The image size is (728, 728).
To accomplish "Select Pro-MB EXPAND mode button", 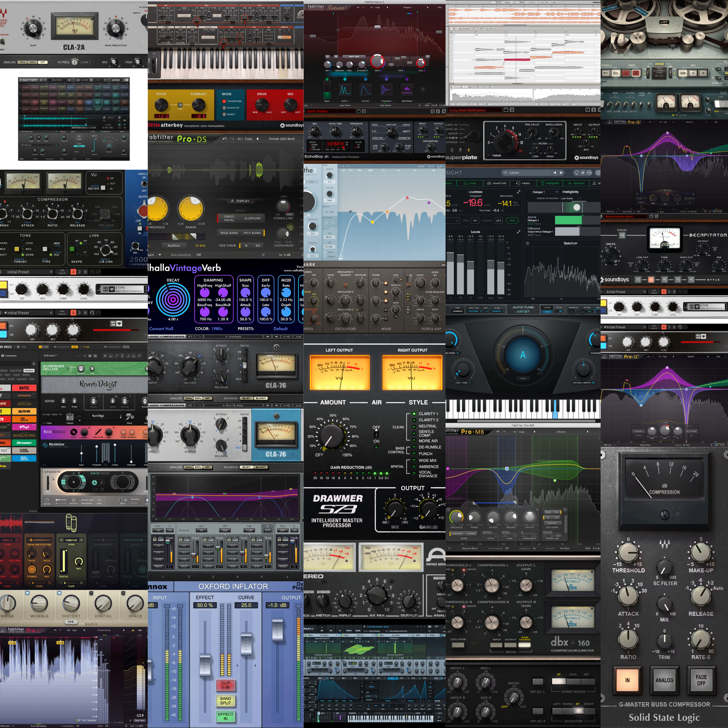I will coord(471,533).
